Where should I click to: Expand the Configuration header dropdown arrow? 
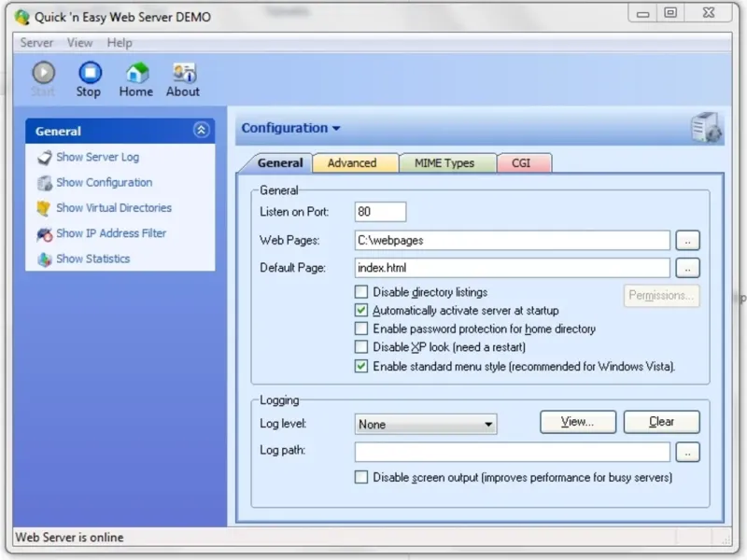[x=336, y=128]
